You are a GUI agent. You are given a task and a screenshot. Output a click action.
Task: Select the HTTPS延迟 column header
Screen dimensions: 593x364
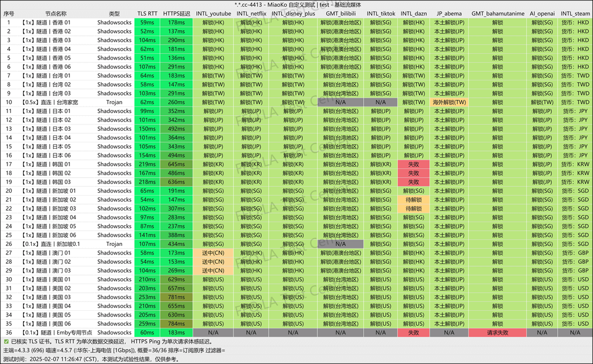(177, 13)
